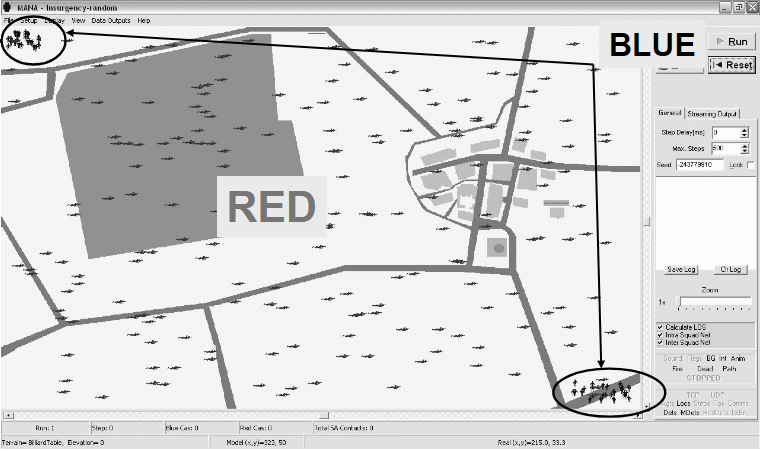The image size is (762, 451).
Task: Increase Step Delay with up arrow
Action: pos(745,130)
